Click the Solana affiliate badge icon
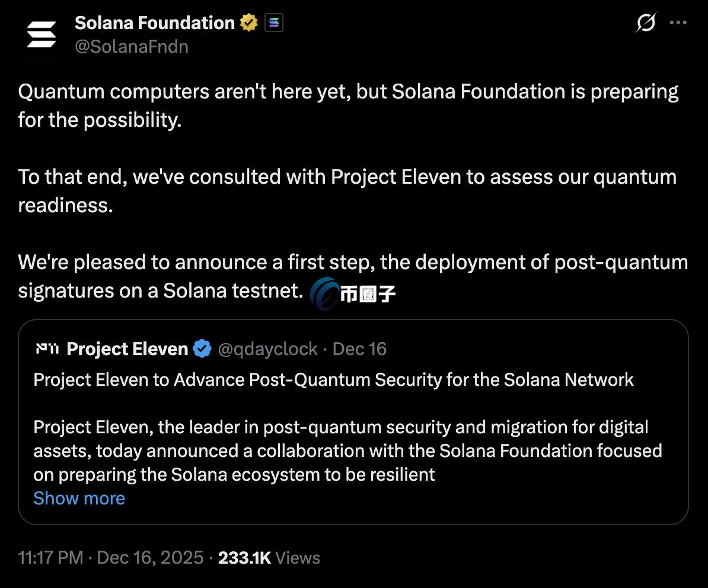 coord(273,23)
